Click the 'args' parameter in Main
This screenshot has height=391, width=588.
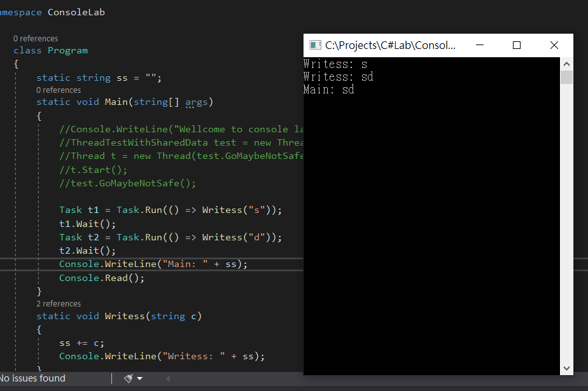click(197, 102)
